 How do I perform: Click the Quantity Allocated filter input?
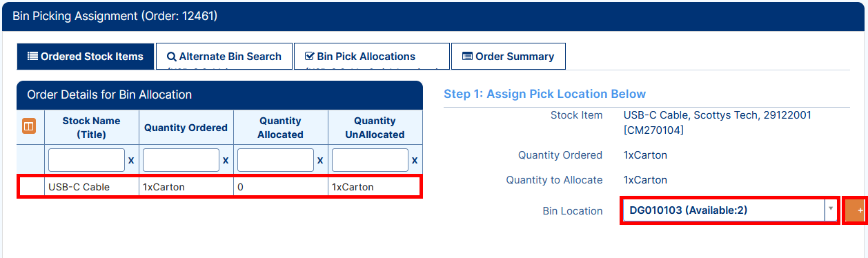tap(275, 160)
